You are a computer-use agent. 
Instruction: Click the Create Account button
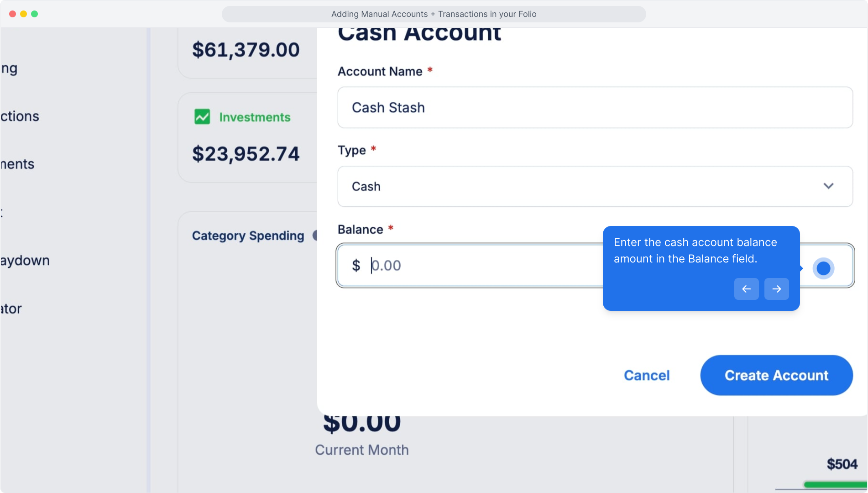click(x=776, y=375)
